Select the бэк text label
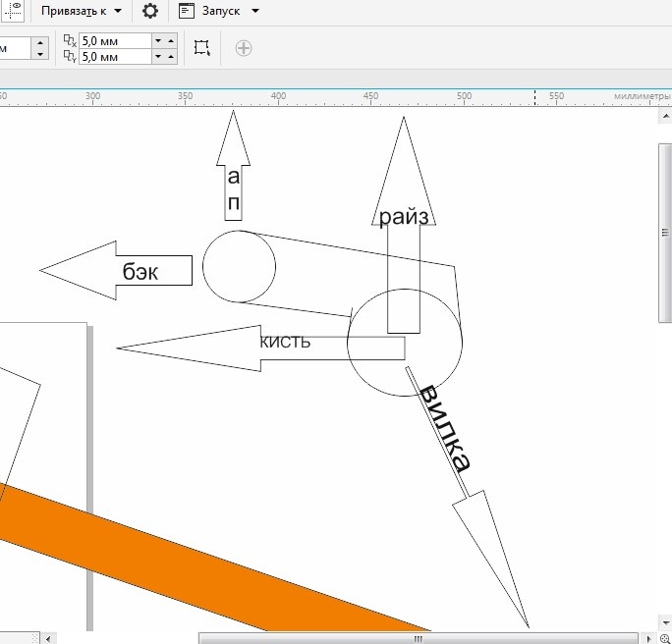672x644 pixels. coord(140,272)
